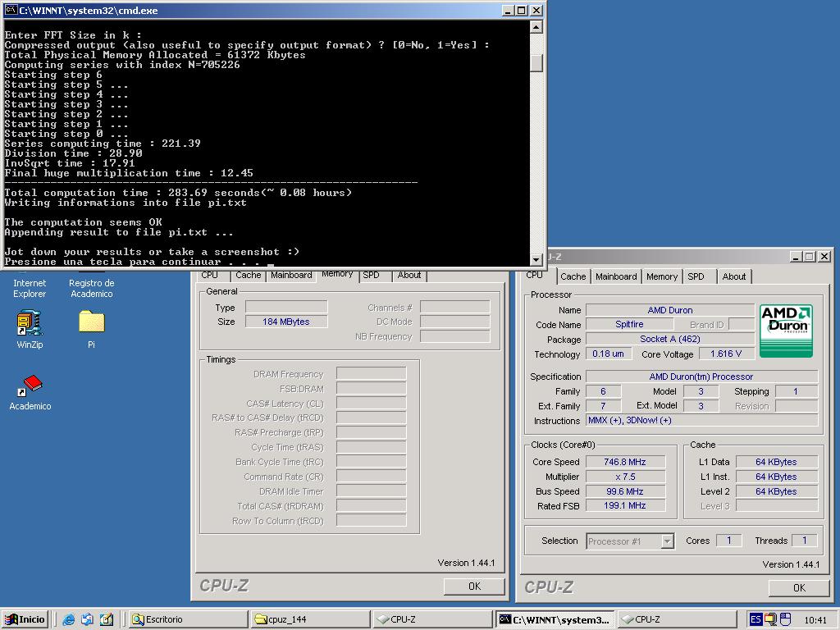840x630 pixels.
Task: Click the L1 Data cache value field
Action: tap(777, 462)
